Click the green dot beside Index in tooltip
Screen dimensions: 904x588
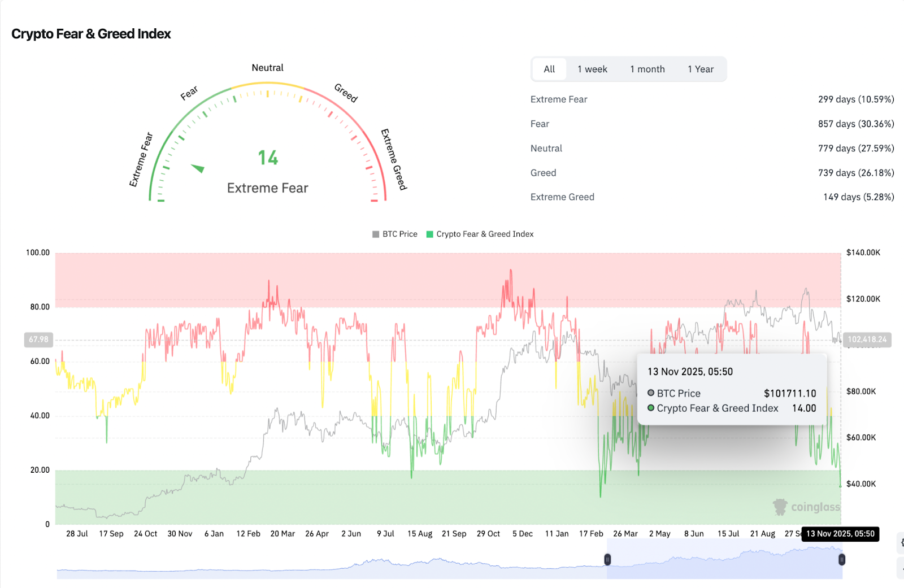coord(651,408)
